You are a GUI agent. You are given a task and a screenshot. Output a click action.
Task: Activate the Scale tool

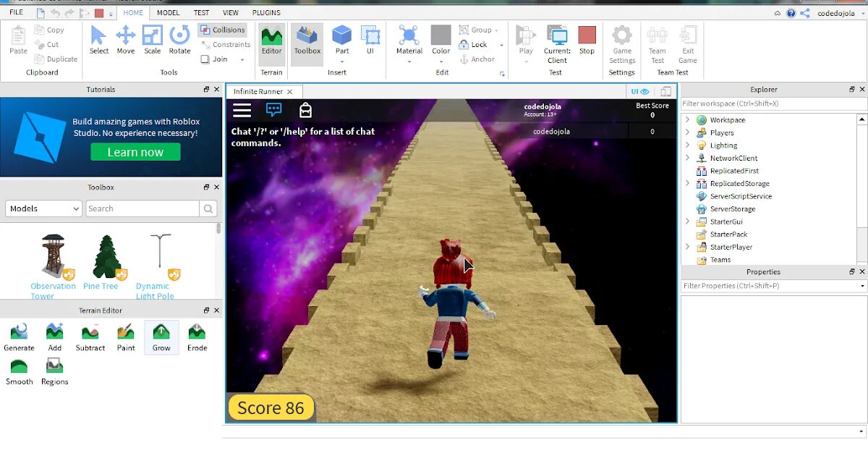point(153,40)
